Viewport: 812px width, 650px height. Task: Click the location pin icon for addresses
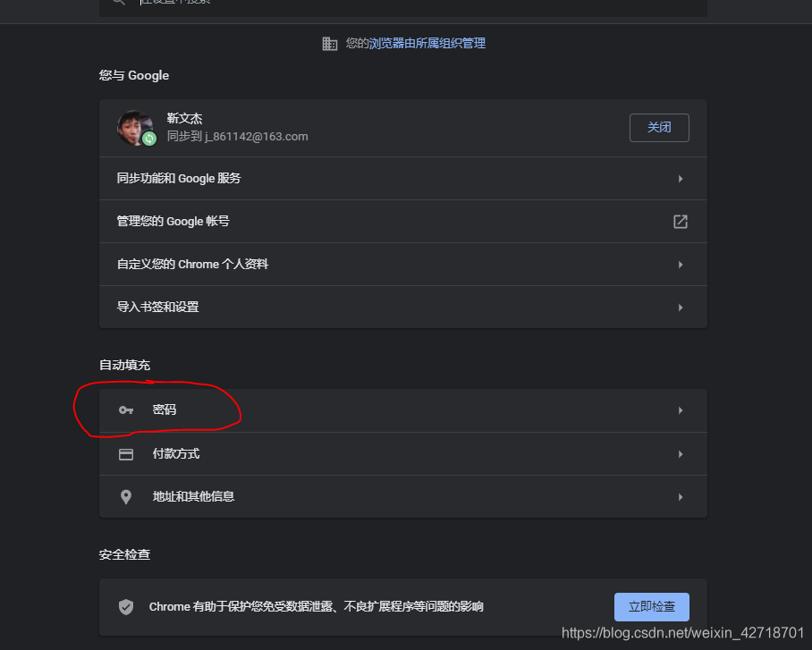pos(126,497)
